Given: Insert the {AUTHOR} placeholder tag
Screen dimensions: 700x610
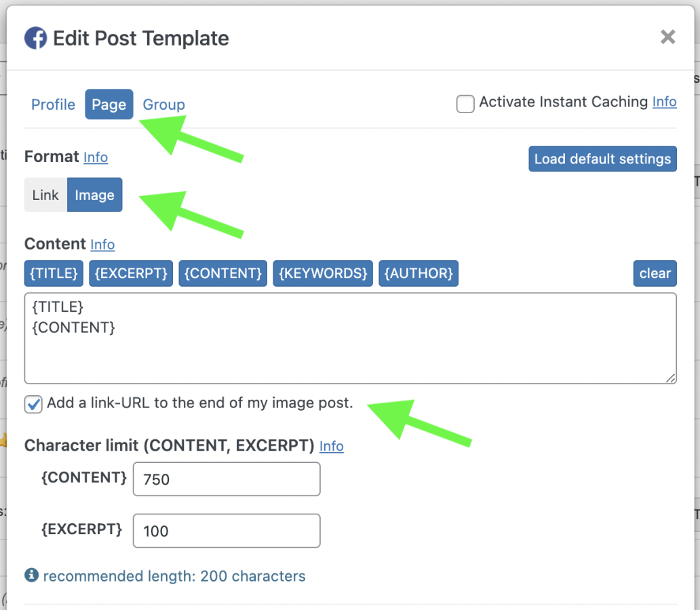Looking at the screenshot, I should [419, 274].
